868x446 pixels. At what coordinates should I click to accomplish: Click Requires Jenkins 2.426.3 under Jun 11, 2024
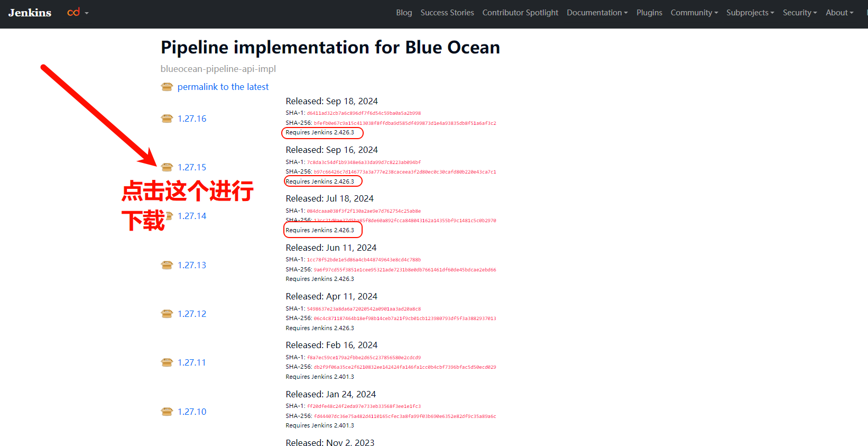point(320,279)
